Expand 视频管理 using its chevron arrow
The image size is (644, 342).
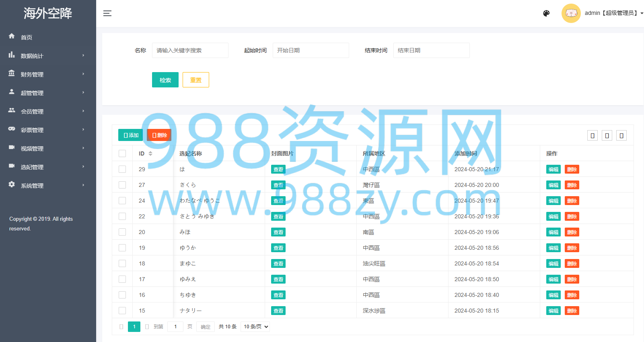[83, 148]
